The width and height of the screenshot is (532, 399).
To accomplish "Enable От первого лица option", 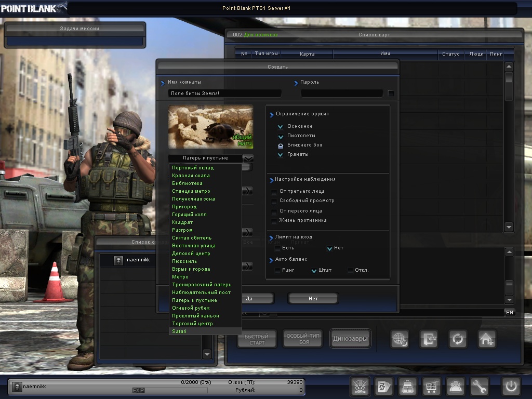I will pos(274,211).
